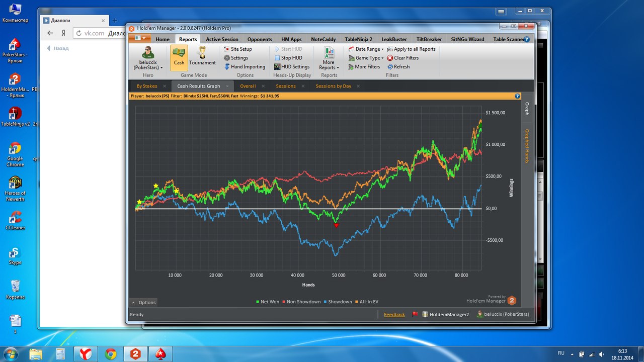Viewport: 644px width, 362px height.
Task: Click red downswing marker on graph
Action: tap(337, 226)
